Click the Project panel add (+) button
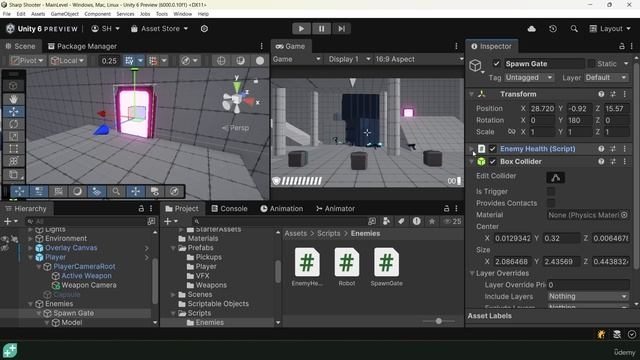 point(168,221)
